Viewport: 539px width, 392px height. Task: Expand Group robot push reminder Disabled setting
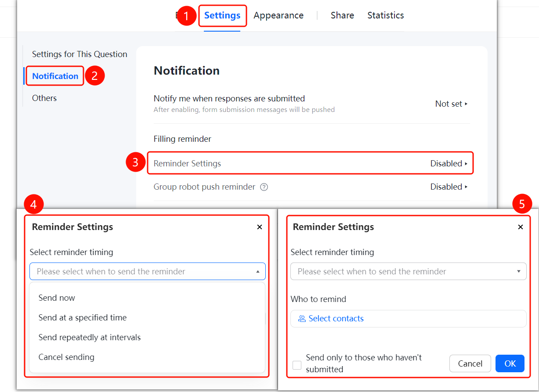pos(449,187)
